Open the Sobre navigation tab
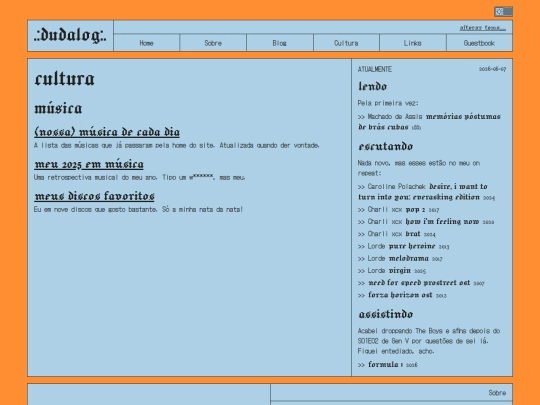Viewport: 540px width, 405px height. tap(213, 43)
